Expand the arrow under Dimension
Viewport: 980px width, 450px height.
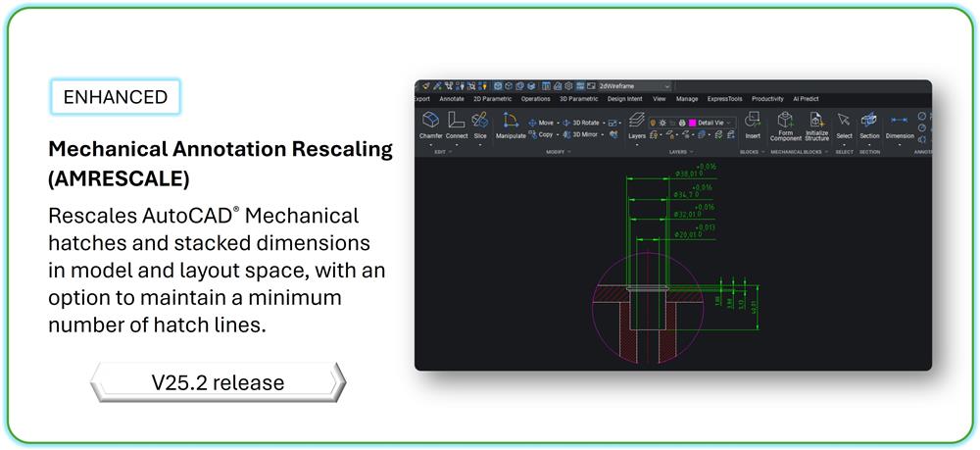900,145
